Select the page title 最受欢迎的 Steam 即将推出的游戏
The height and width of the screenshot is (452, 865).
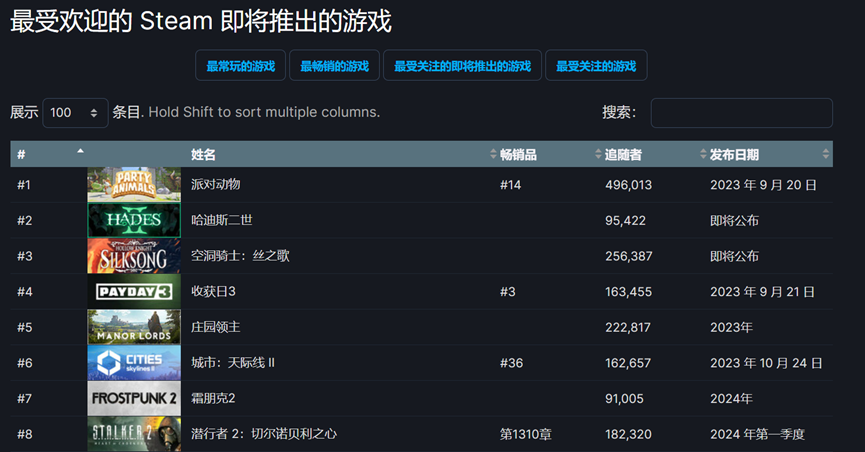pyautogui.click(x=201, y=21)
